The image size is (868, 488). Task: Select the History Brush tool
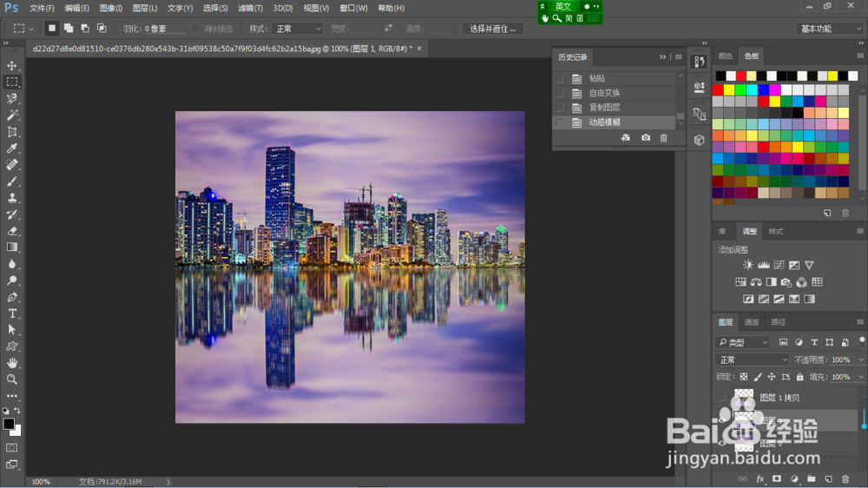click(x=11, y=214)
